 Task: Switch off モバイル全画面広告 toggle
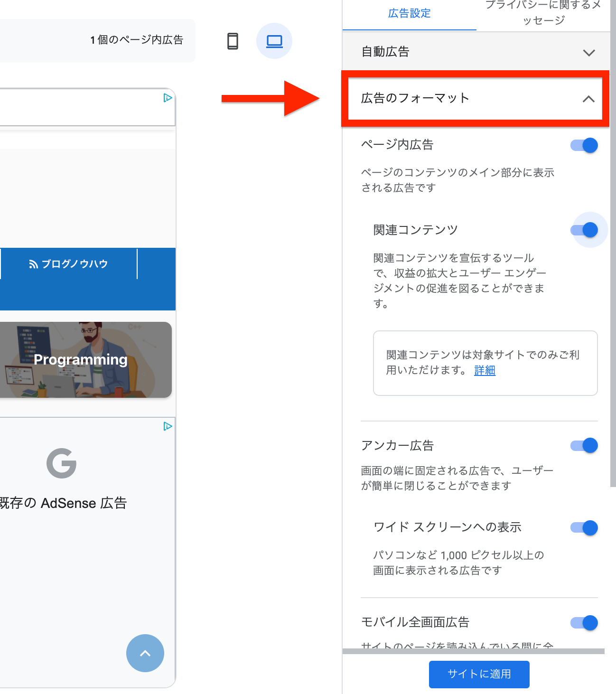coord(584,623)
